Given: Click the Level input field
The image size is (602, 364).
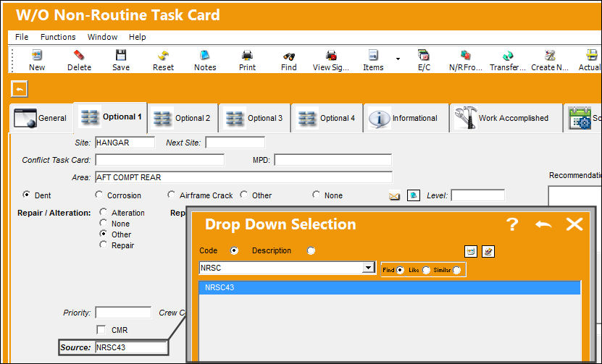Looking at the screenshot, I should click(x=477, y=195).
